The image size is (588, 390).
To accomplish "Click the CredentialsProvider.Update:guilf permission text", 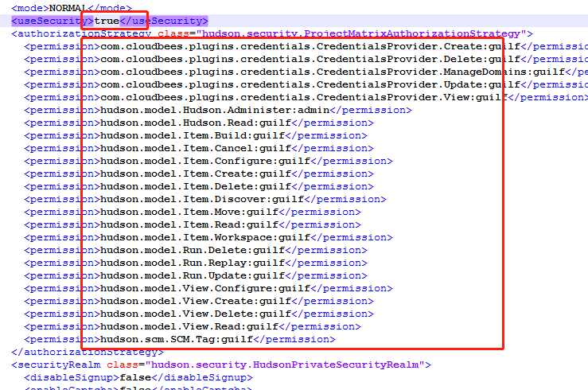I will (310, 84).
